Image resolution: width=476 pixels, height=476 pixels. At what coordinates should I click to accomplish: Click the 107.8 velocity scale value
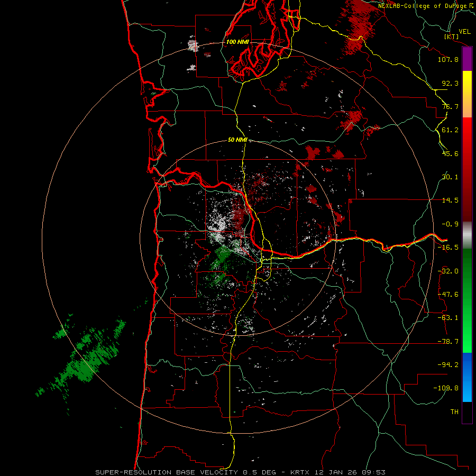(448, 59)
